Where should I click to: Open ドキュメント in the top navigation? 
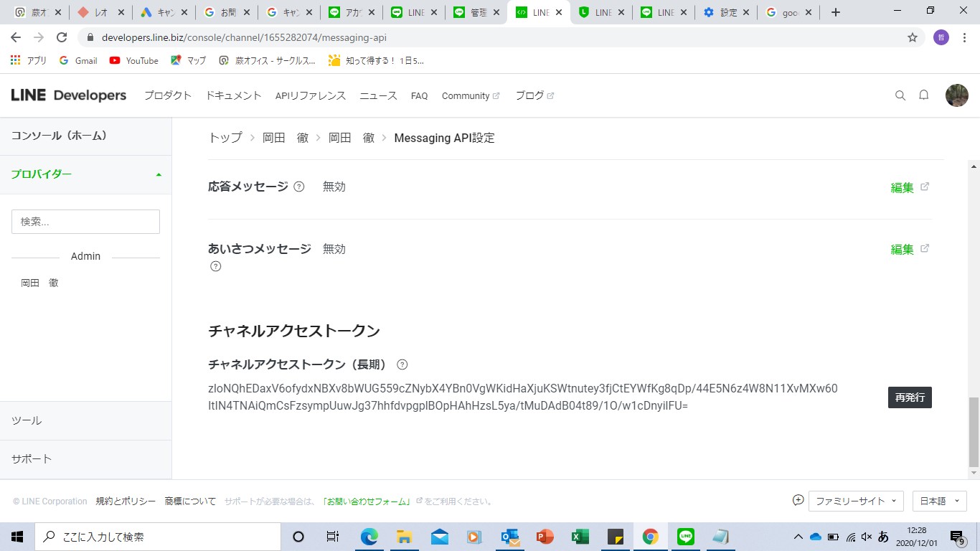(x=234, y=95)
